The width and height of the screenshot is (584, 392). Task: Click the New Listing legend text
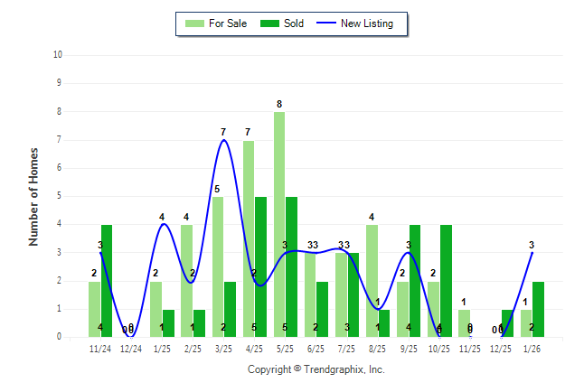pyautogui.click(x=367, y=23)
